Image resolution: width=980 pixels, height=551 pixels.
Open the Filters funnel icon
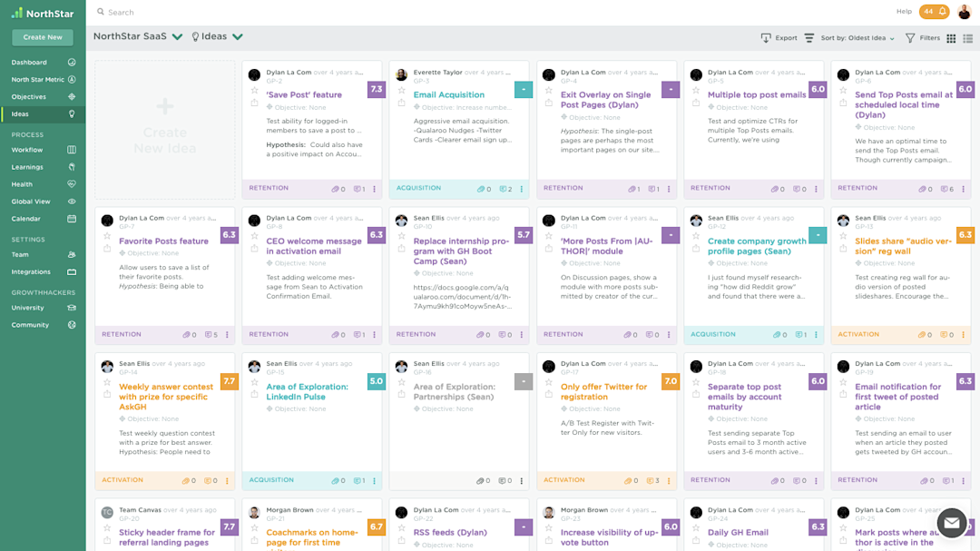[910, 38]
